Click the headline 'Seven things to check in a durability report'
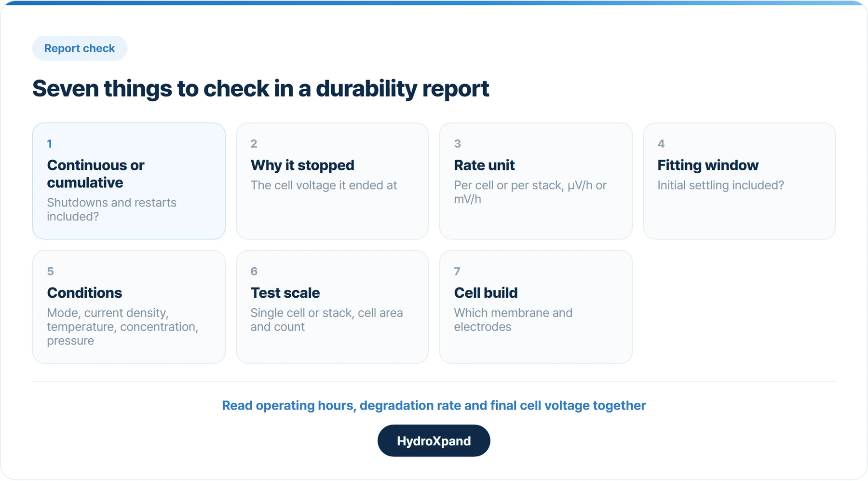Viewport: 868px width, 481px height. click(x=260, y=89)
